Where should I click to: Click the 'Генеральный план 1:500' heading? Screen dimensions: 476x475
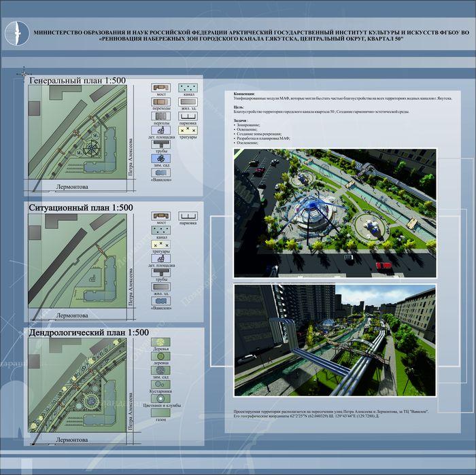click(78, 80)
